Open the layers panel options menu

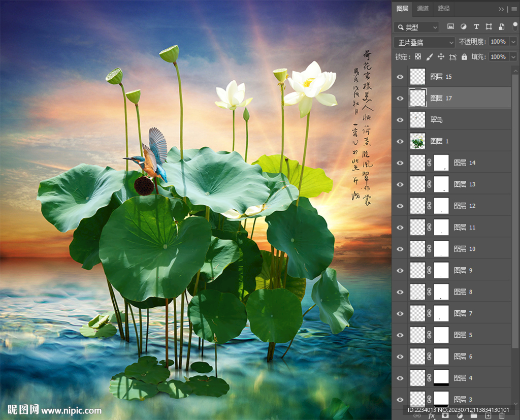pyautogui.click(x=514, y=9)
